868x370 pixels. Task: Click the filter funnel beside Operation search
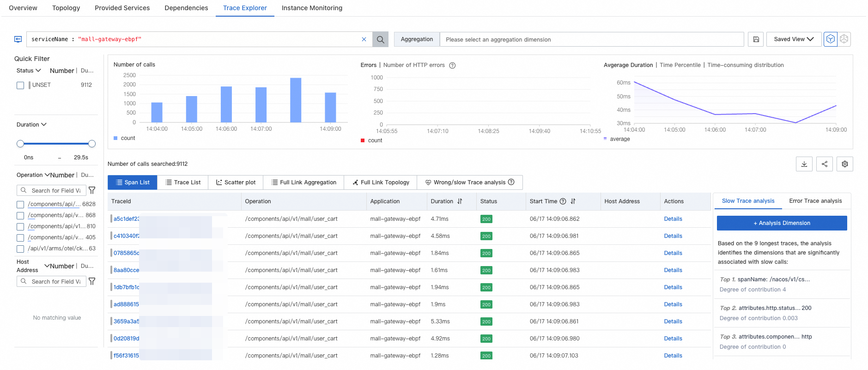coord(92,190)
